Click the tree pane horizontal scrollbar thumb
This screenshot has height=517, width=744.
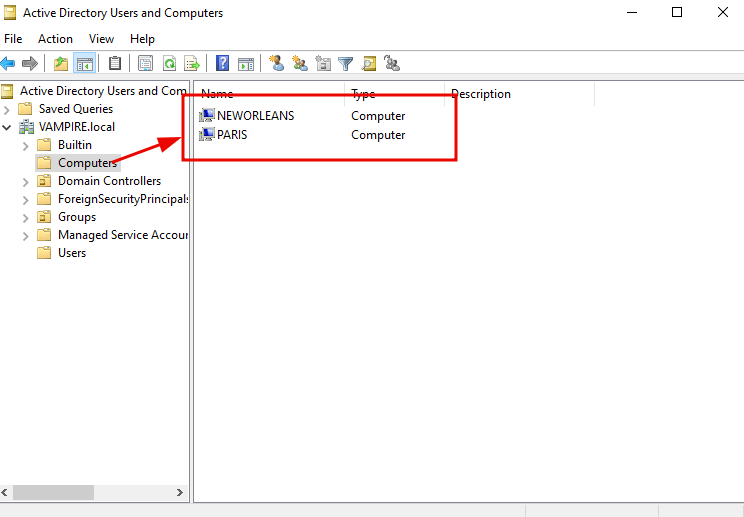[x=53, y=492]
